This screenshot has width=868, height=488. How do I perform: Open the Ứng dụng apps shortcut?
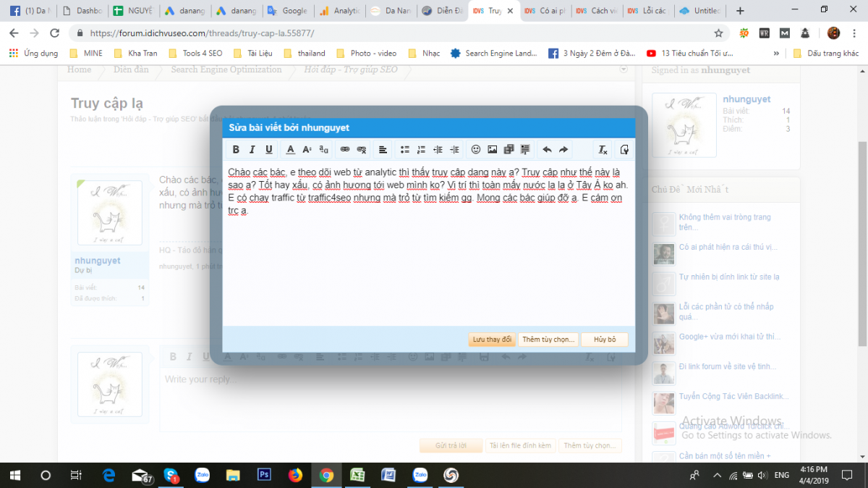pyautogui.click(x=33, y=53)
